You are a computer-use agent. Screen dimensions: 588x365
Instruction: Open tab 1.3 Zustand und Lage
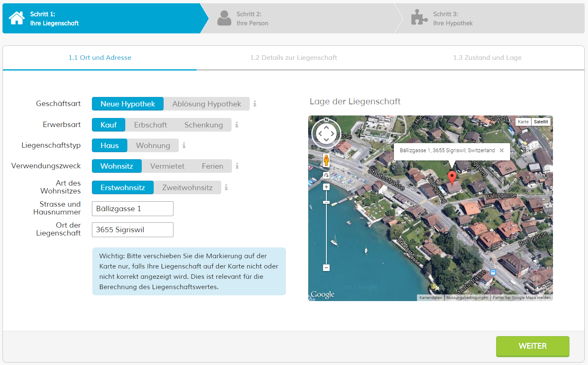coord(487,58)
